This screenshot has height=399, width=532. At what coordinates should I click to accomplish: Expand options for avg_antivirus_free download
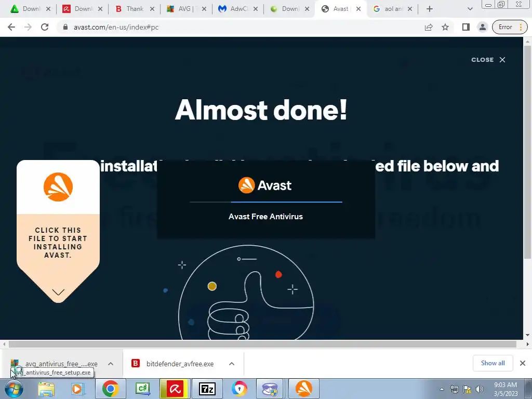coord(111,364)
